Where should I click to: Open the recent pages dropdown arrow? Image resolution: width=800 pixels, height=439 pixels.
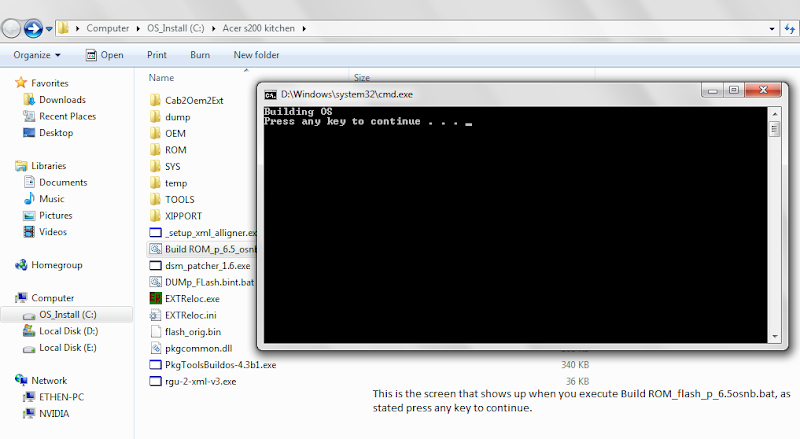[49, 29]
